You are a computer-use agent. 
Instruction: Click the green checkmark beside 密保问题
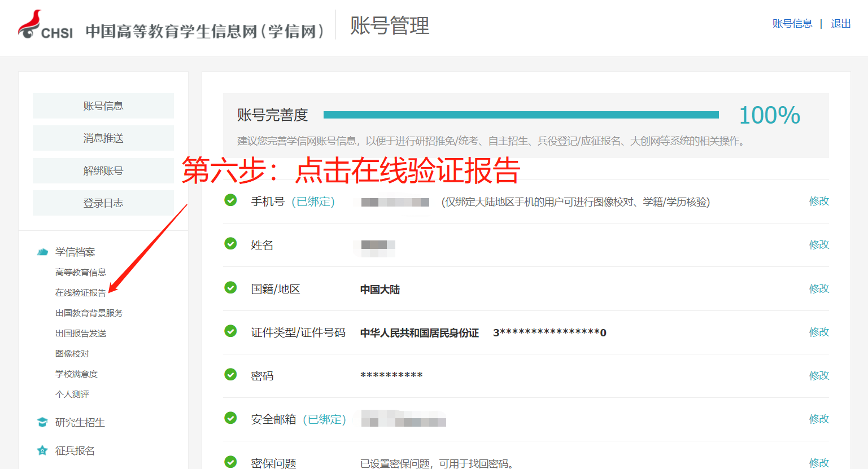(x=230, y=462)
